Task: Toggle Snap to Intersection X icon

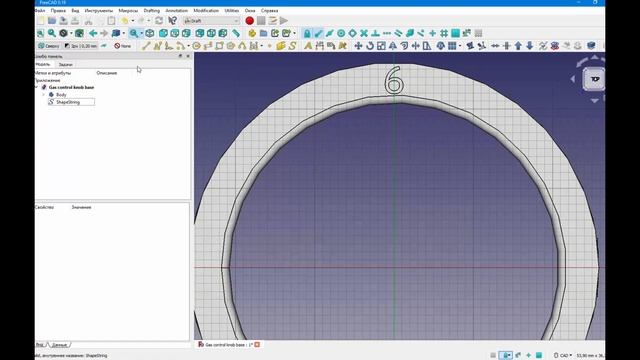Action: click(x=364, y=33)
